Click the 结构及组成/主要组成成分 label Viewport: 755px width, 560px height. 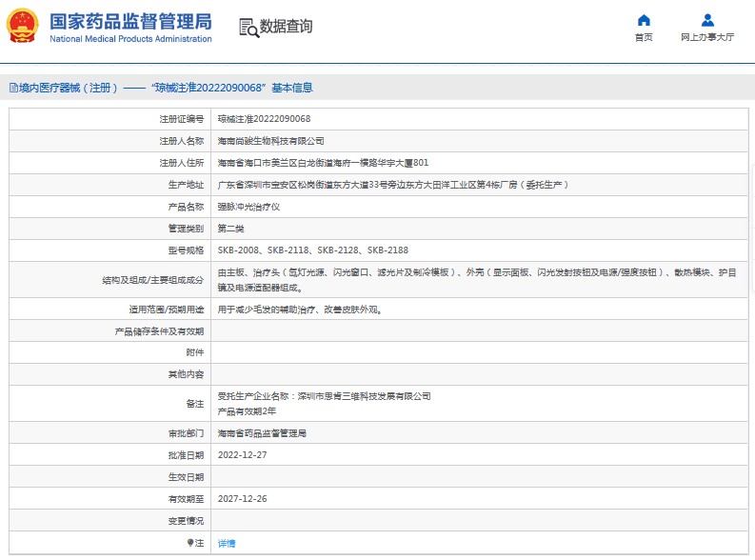pos(152,280)
